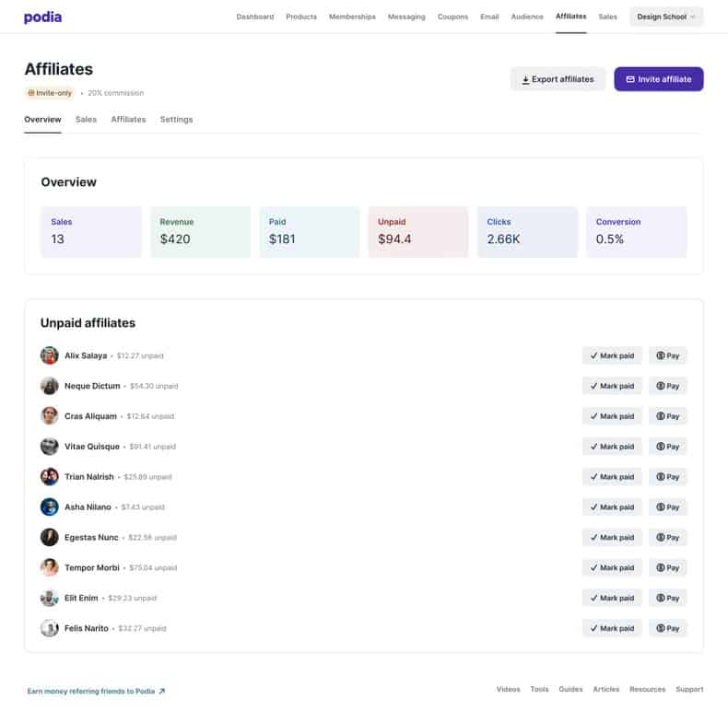Screen dimensions: 728x722
Task: Pay Neque Dictum
Action: tap(668, 386)
